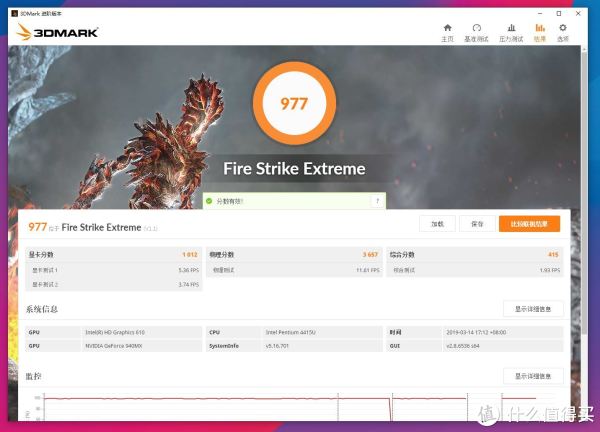Click the 综合分数 combined score header
The height and width of the screenshot is (432, 600).
[x=402, y=254]
